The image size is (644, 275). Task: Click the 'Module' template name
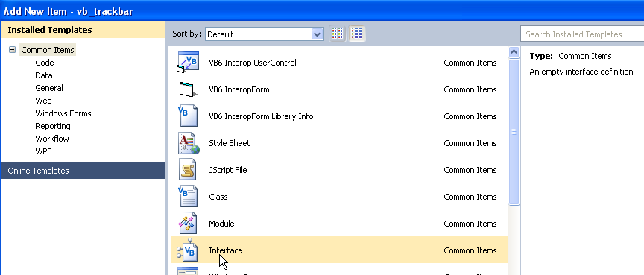(221, 224)
